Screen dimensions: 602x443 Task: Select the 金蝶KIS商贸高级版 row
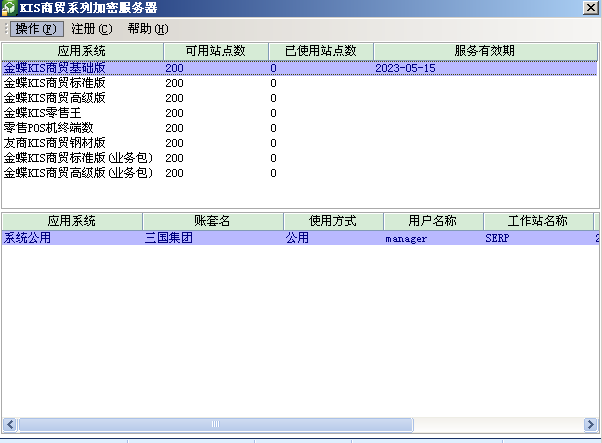[x=299, y=98]
